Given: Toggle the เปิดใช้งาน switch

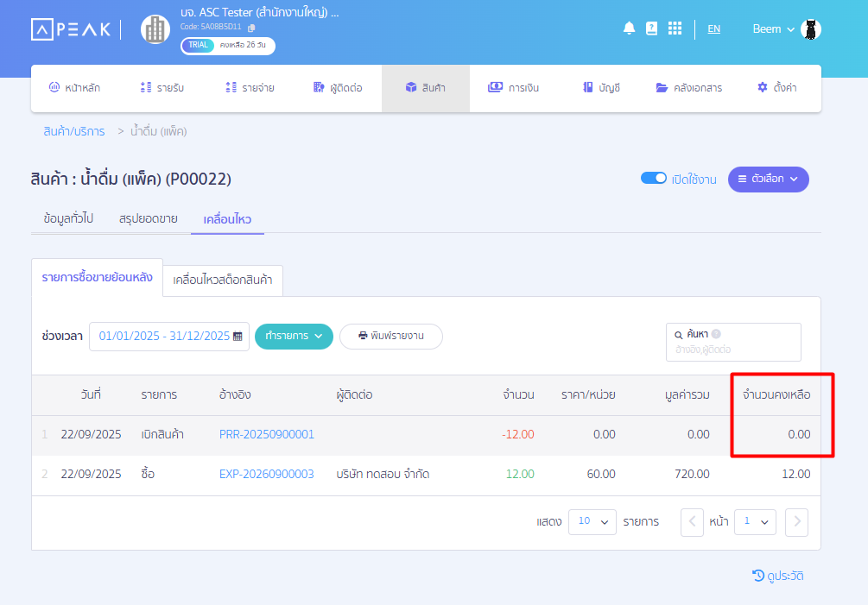Looking at the screenshot, I should 654,178.
